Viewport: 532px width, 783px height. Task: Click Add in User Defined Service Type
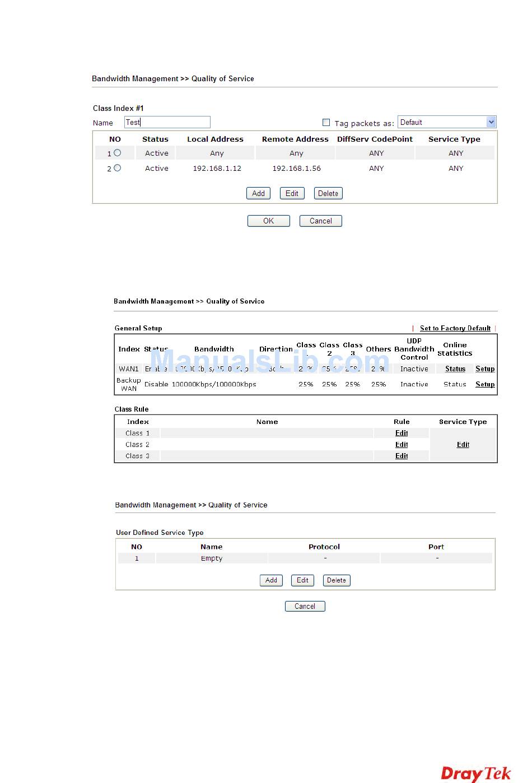click(x=271, y=580)
